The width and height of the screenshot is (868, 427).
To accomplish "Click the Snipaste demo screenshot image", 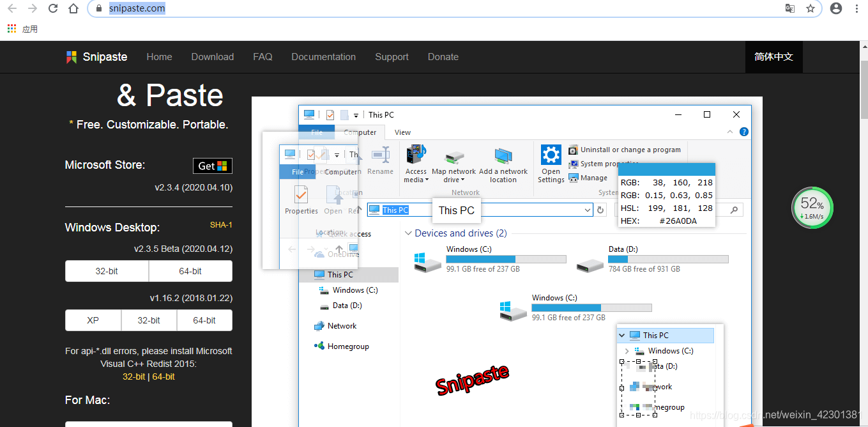I will [x=507, y=261].
